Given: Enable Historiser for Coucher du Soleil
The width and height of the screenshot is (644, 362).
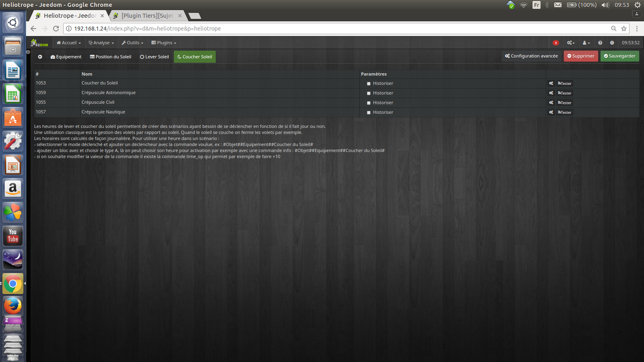Looking at the screenshot, I should [x=369, y=84].
